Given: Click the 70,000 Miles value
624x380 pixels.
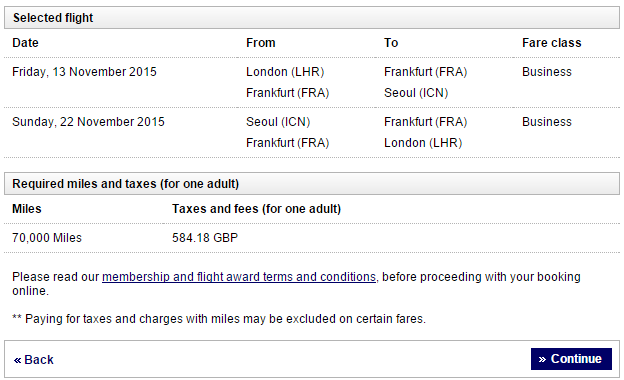Looking at the screenshot, I should pyautogui.click(x=47, y=238).
